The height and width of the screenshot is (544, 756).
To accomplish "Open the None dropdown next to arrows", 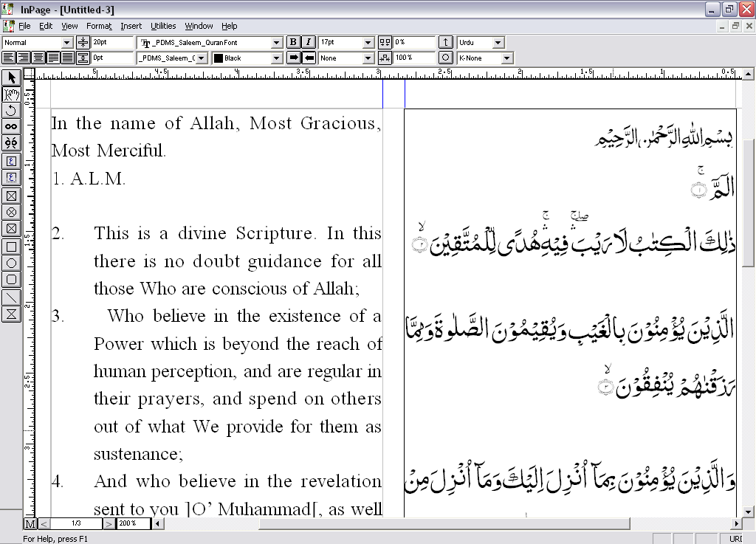I will click(368, 58).
